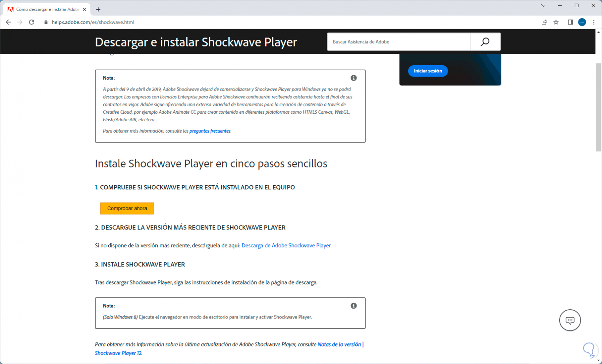Minimize the browser window

click(x=560, y=5)
